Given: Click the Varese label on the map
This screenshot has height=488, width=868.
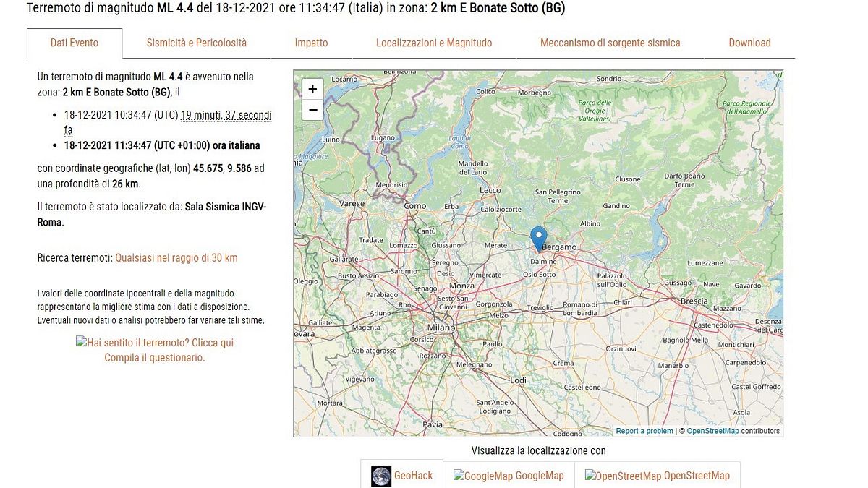Looking at the screenshot, I should tap(352, 204).
